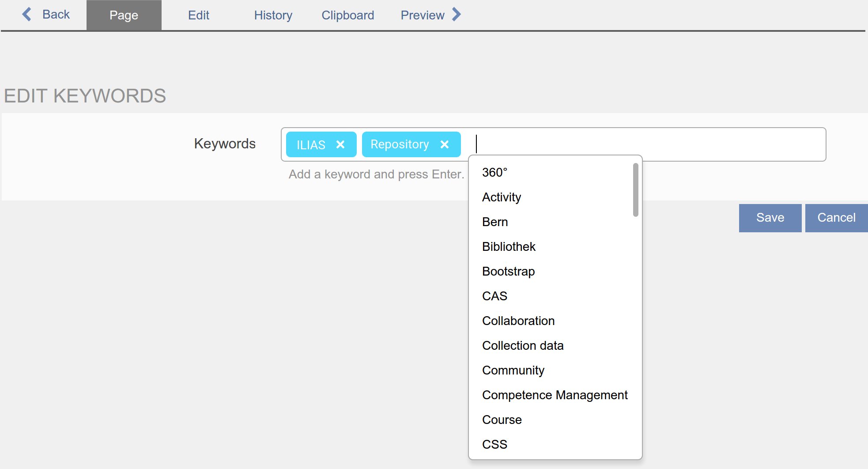Choose '360°' from keyword suggestions
This screenshot has width=868, height=469.
tap(494, 172)
